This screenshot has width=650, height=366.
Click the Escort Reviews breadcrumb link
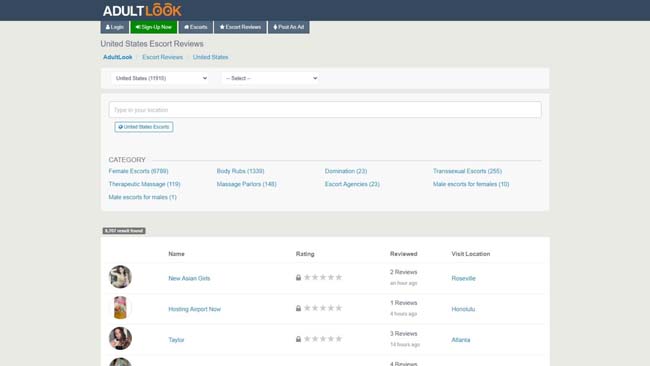click(x=162, y=57)
